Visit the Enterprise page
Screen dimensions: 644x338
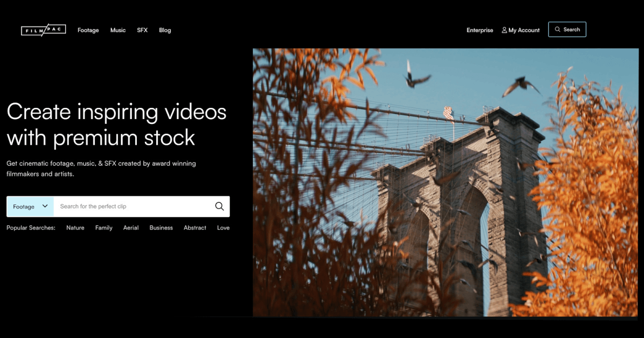pyautogui.click(x=480, y=30)
